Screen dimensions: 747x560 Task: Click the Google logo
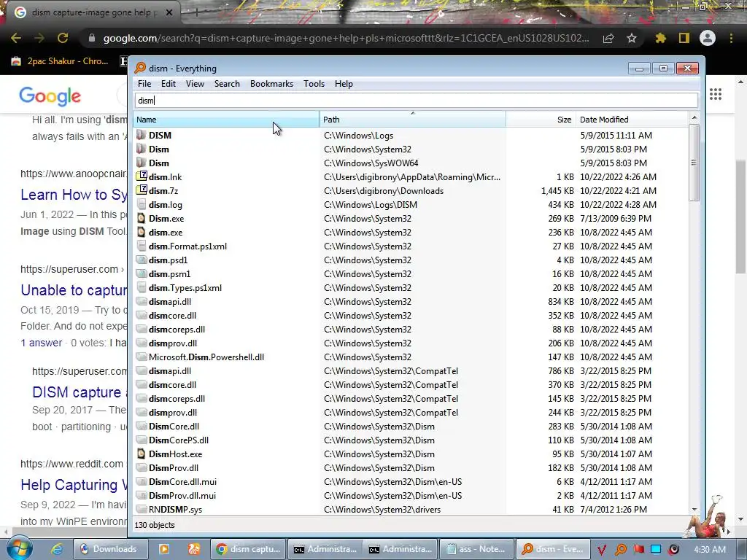50,96
